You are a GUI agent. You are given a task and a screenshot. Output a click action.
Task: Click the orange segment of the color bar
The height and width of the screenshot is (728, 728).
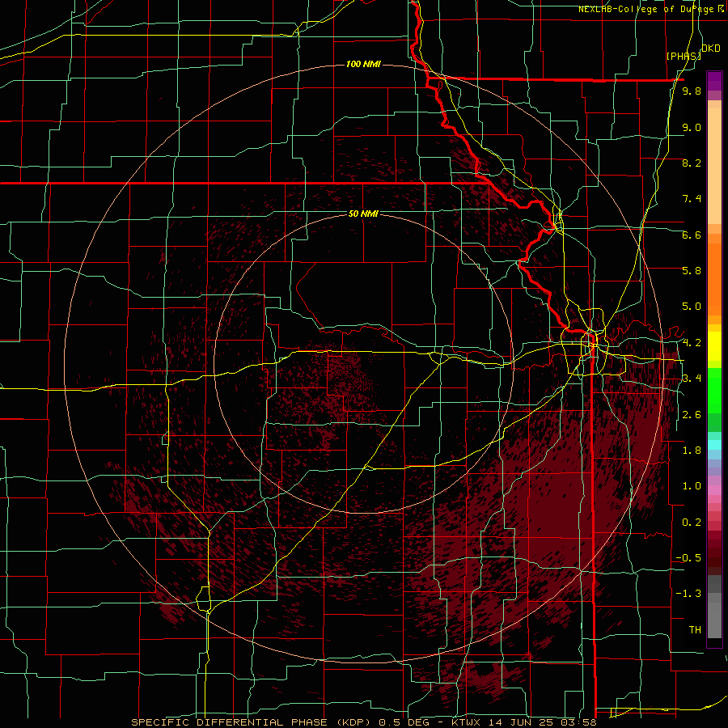point(714,278)
